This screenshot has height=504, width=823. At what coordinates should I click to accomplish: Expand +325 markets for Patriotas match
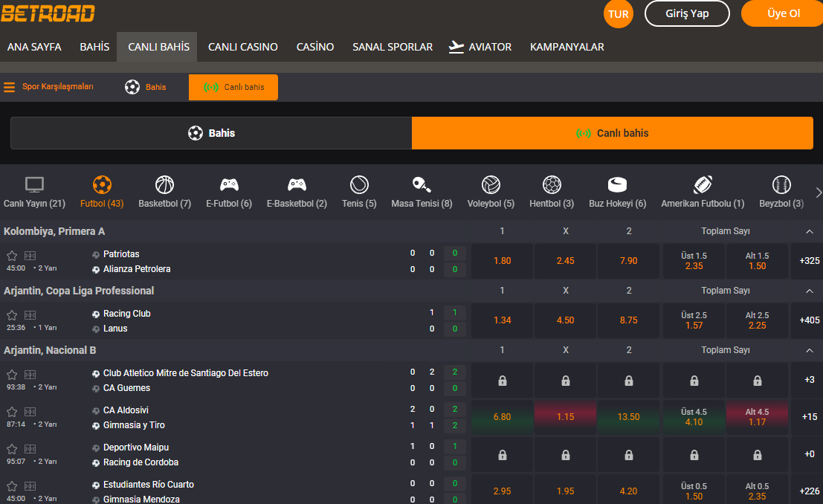[809, 260]
